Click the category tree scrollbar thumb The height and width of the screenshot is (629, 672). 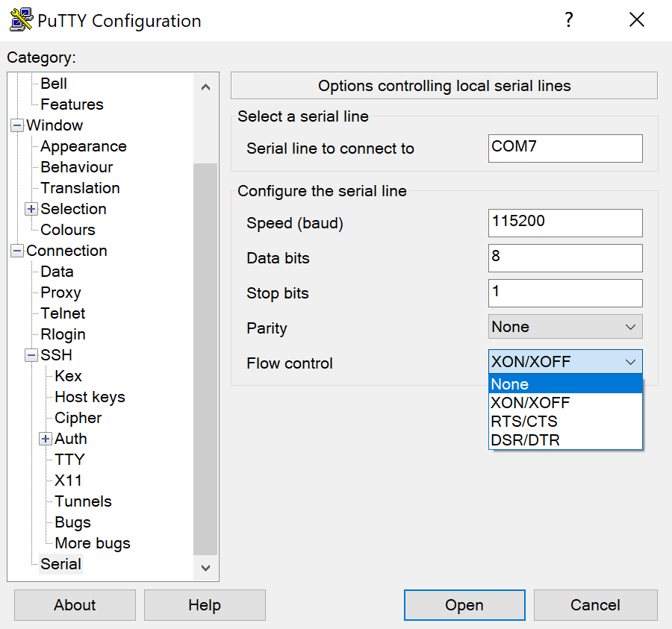tap(206, 359)
